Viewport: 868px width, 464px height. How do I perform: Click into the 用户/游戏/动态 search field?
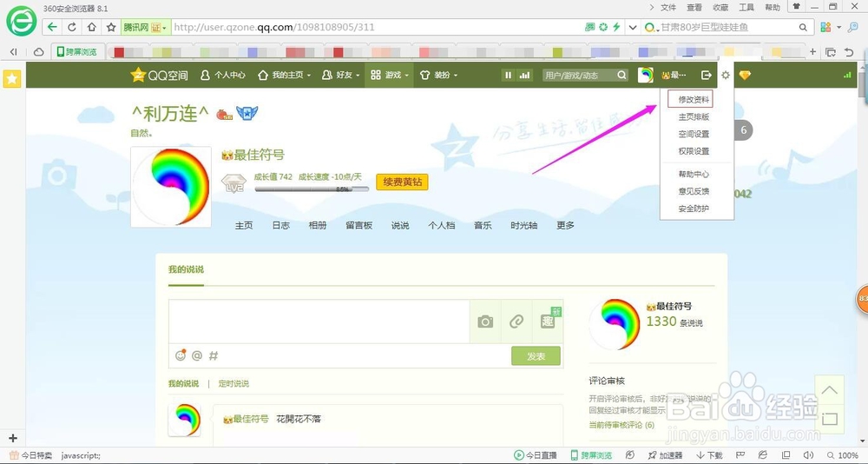tap(579, 75)
